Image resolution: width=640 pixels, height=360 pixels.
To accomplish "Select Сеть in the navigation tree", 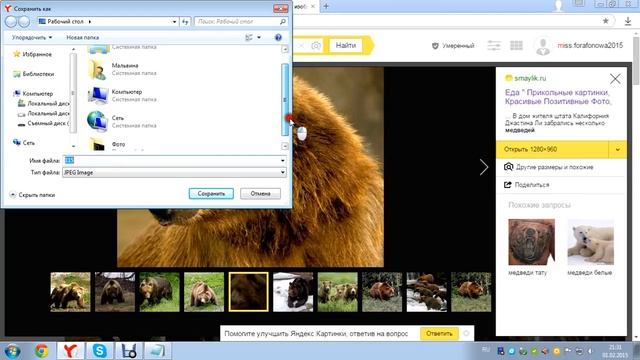I will pos(24,143).
